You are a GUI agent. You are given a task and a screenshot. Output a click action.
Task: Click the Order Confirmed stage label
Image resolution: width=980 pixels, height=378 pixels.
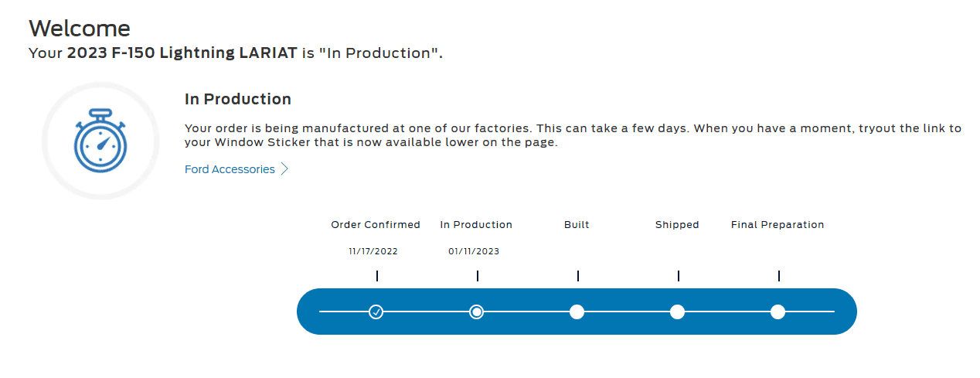pyautogui.click(x=376, y=225)
